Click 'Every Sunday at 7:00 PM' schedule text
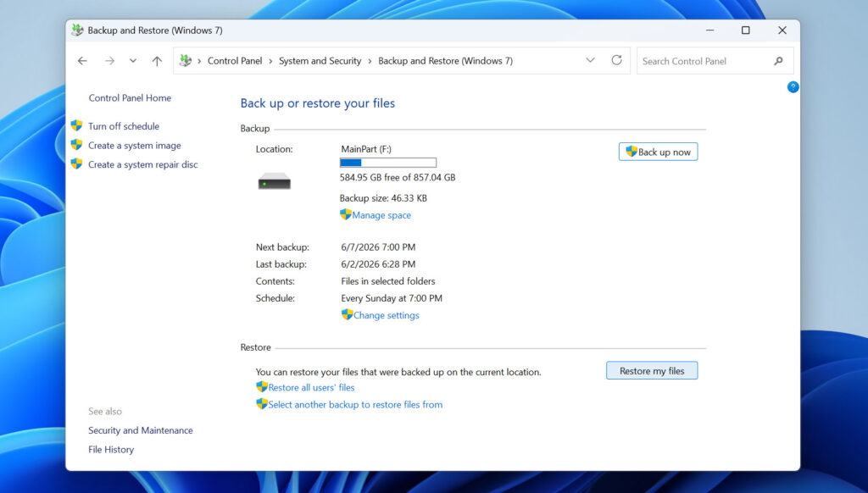The height and width of the screenshot is (493, 868). pyautogui.click(x=392, y=298)
